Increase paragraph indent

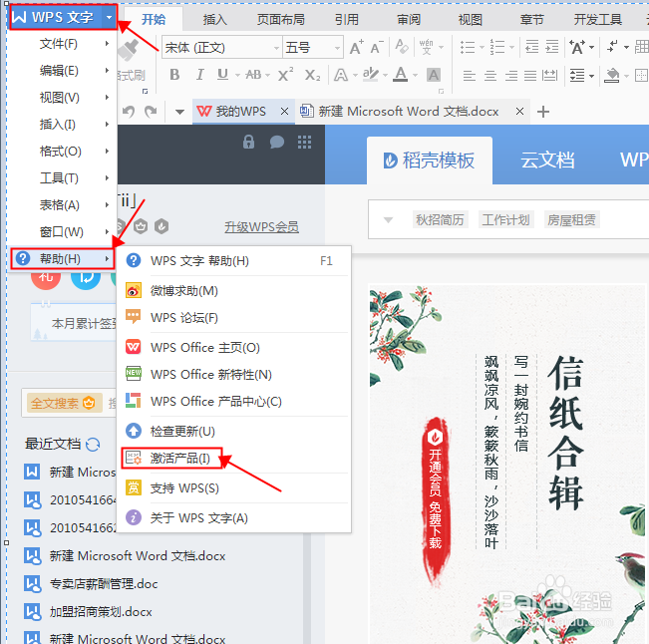coord(551,47)
